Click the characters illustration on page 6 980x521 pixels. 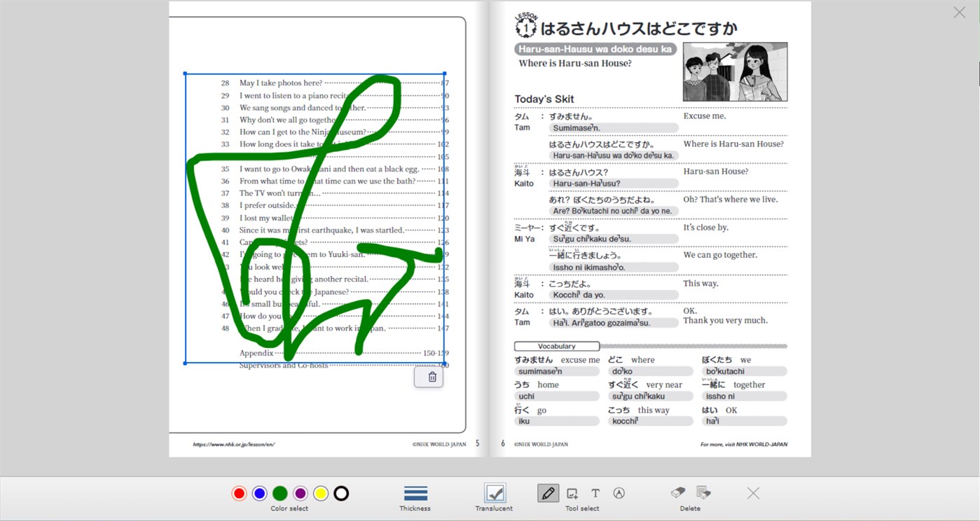coord(734,71)
